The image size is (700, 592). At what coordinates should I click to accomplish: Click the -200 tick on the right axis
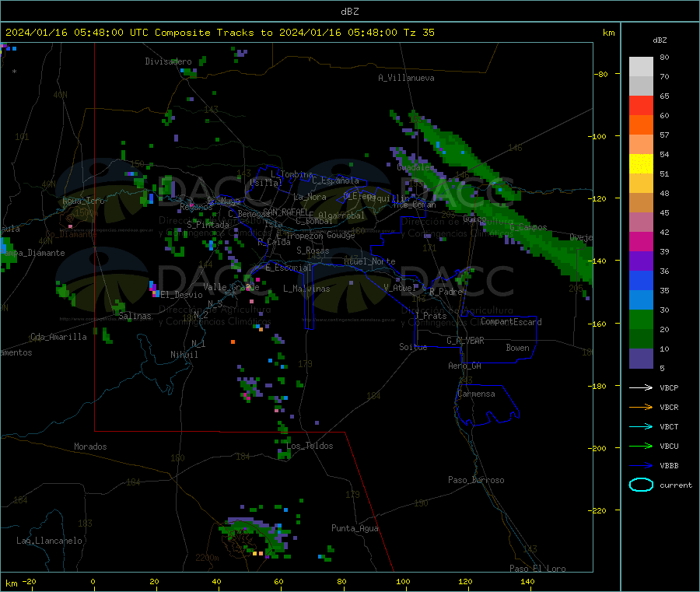point(597,448)
